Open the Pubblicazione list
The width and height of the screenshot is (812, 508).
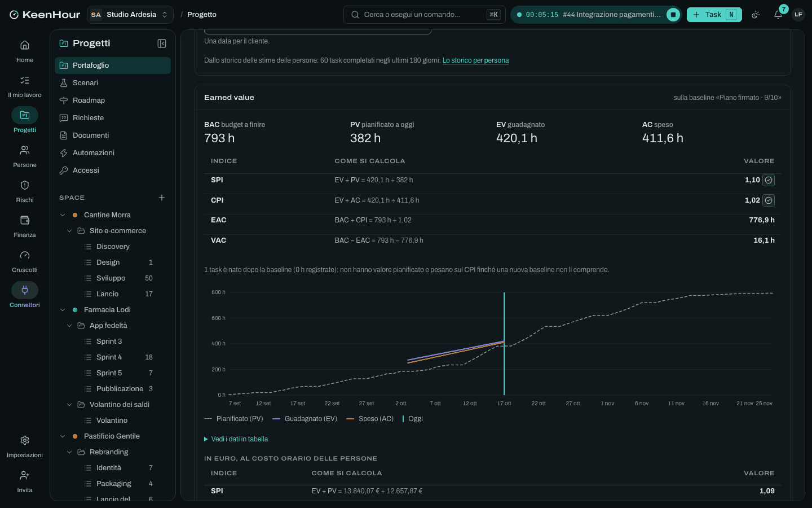point(118,389)
